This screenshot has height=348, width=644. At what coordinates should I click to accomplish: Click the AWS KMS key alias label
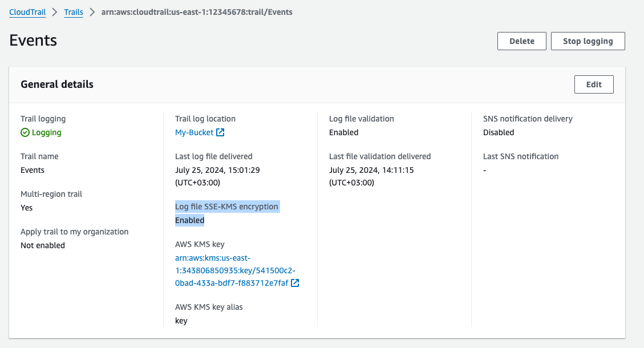tap(209, 307)
